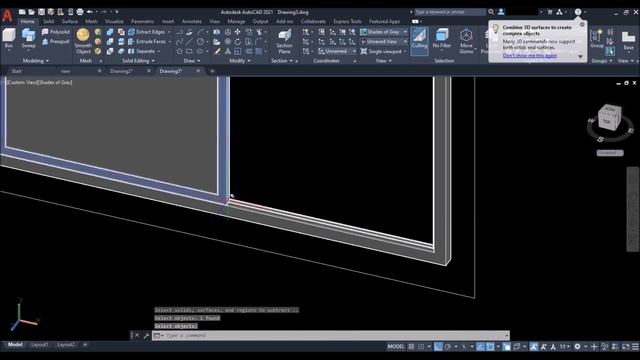The width and height of the screenshot is (640, 360).
Task: Click the keyword search field
Action: (450, 12)
